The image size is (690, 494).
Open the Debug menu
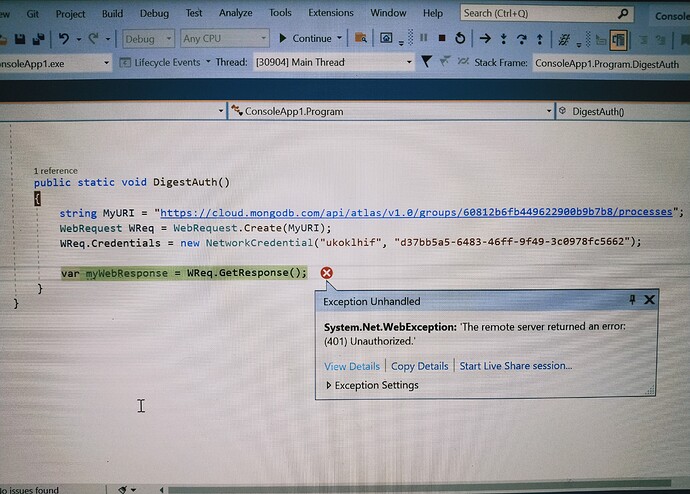154,13
